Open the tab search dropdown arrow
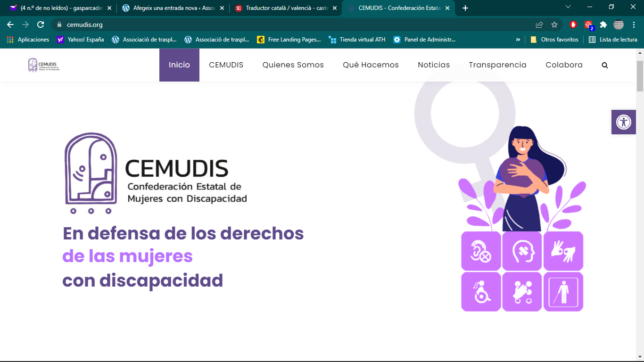The height and width of the screenshot is (362, 644). [568, 7]
